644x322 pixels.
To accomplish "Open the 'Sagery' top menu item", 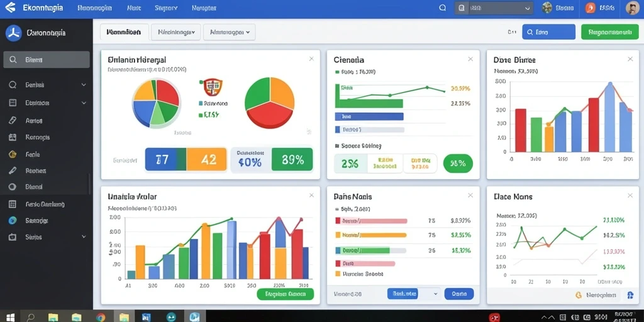I will [166, 8].
